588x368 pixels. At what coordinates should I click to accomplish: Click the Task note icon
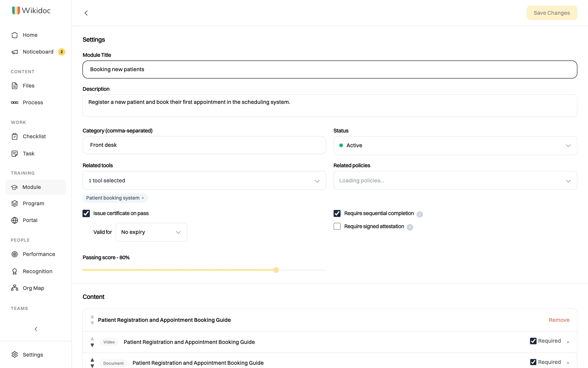click(x=14, y=154)
